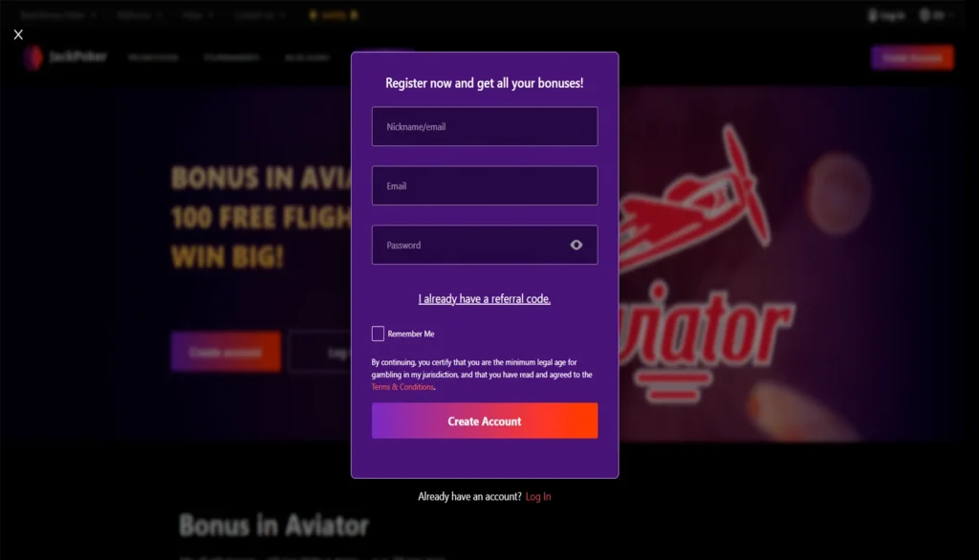Follow the red Log In link below the form
The width and height of the screenshot is (979, 560).
tap(538, 496)
